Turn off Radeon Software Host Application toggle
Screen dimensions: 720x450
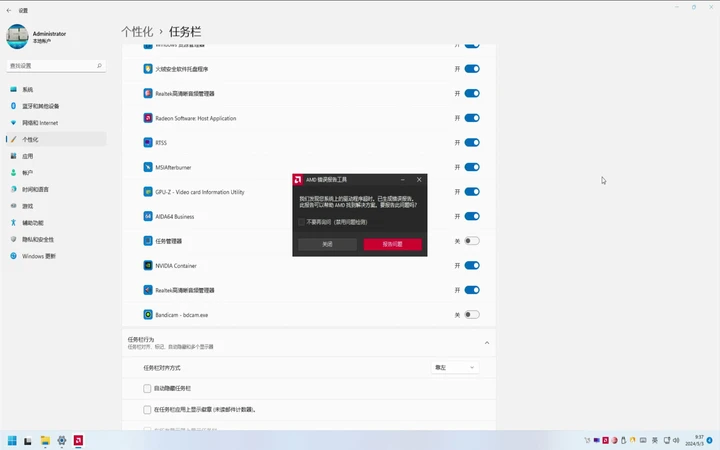point(472,118)
